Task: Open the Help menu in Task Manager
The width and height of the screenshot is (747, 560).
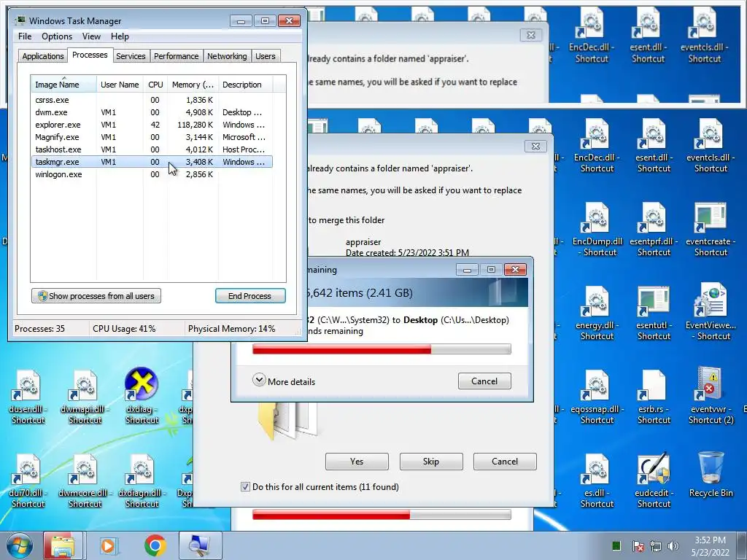Action: click(120, 36)
